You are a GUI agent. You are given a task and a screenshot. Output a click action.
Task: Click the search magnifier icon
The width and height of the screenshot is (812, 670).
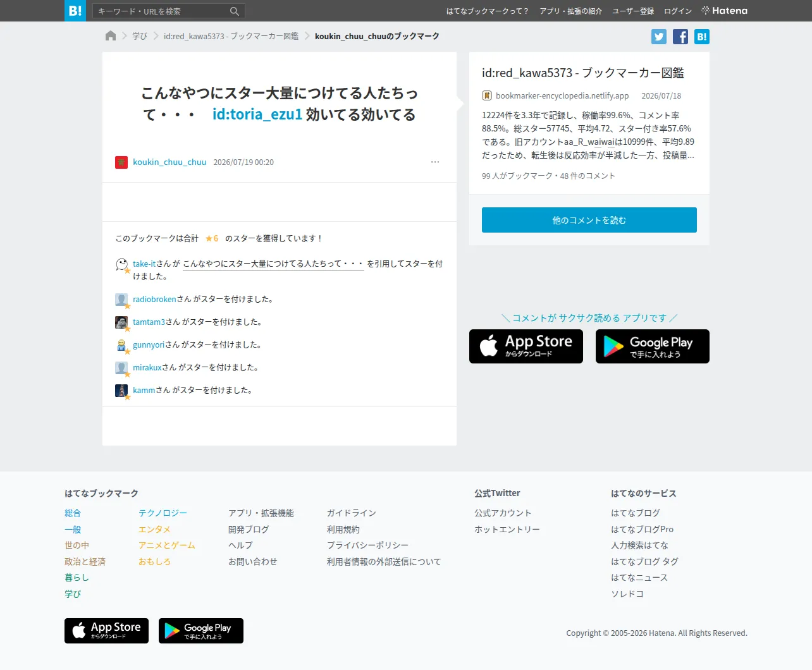tap(235, 11)
